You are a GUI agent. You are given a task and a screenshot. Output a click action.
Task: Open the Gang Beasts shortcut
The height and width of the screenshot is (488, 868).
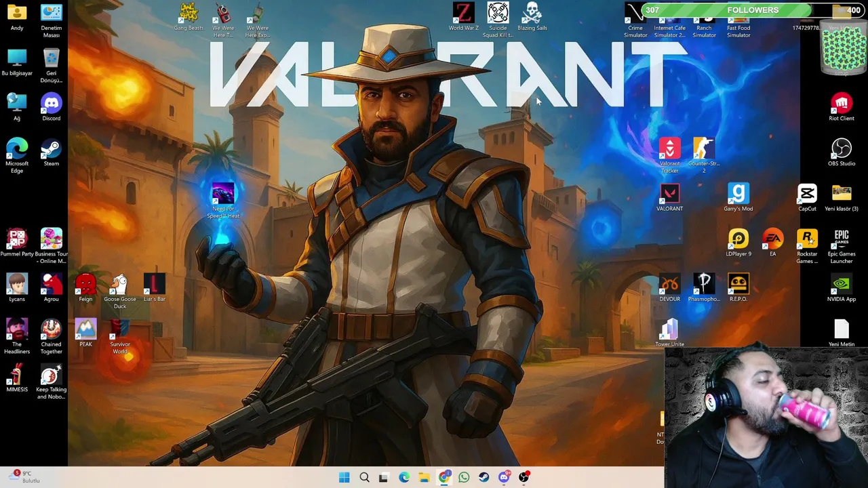point(189,17)
